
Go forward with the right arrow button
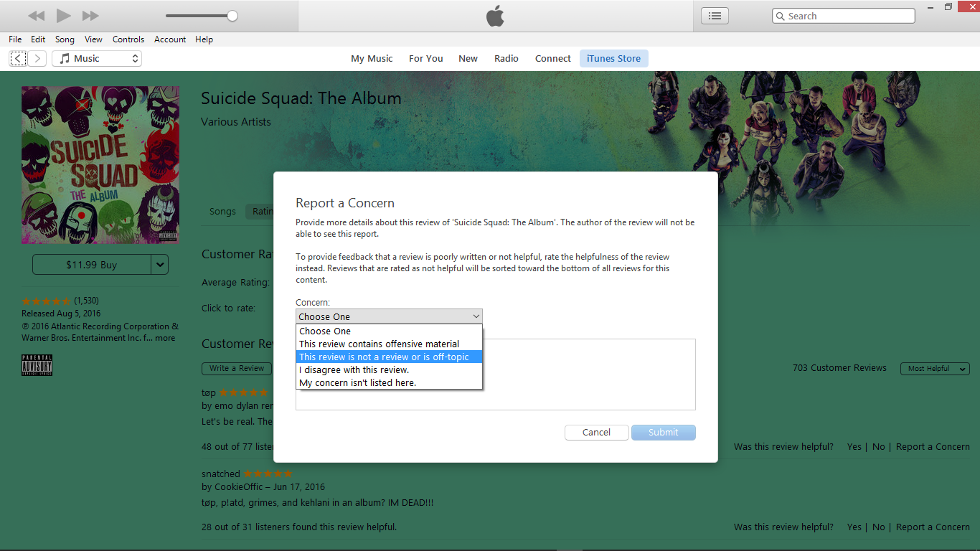37,59
